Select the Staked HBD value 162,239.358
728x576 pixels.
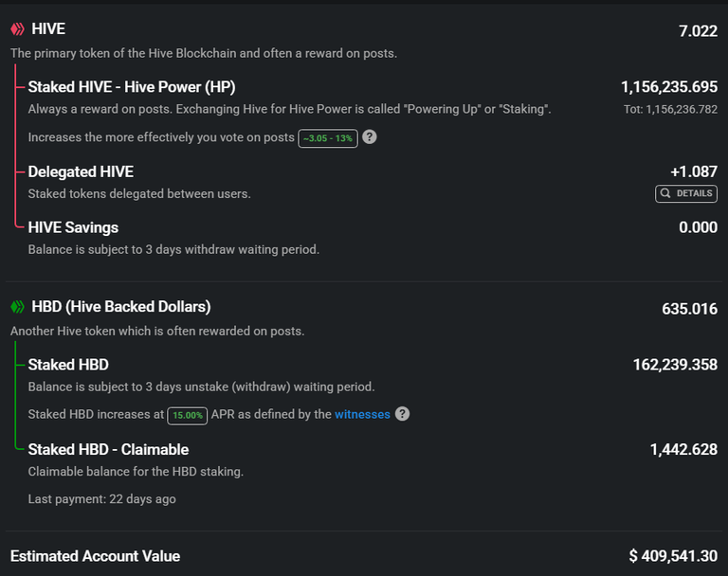(675, 365)
